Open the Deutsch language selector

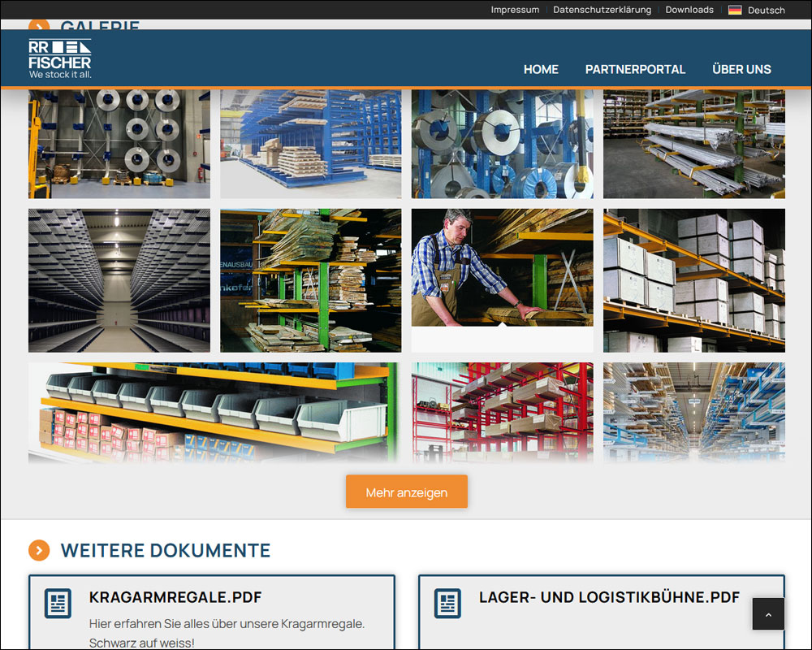coord(766,11)
